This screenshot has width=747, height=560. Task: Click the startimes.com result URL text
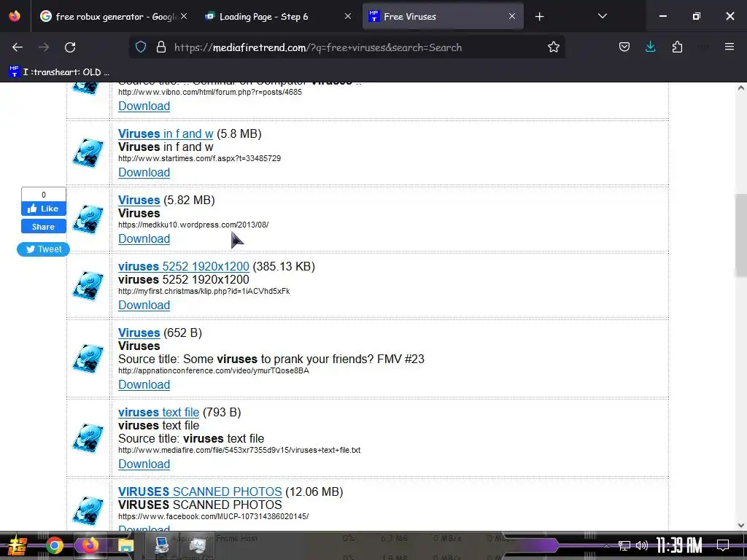(199, 158)
